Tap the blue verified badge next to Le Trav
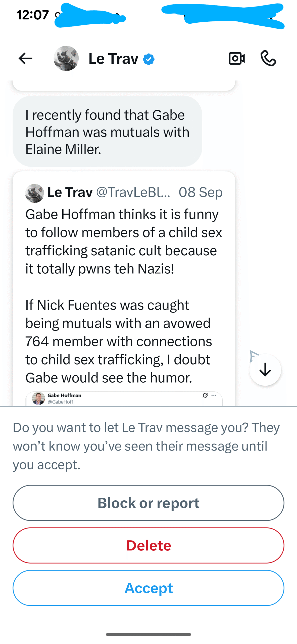297x644 pixels. click(149, 59)
